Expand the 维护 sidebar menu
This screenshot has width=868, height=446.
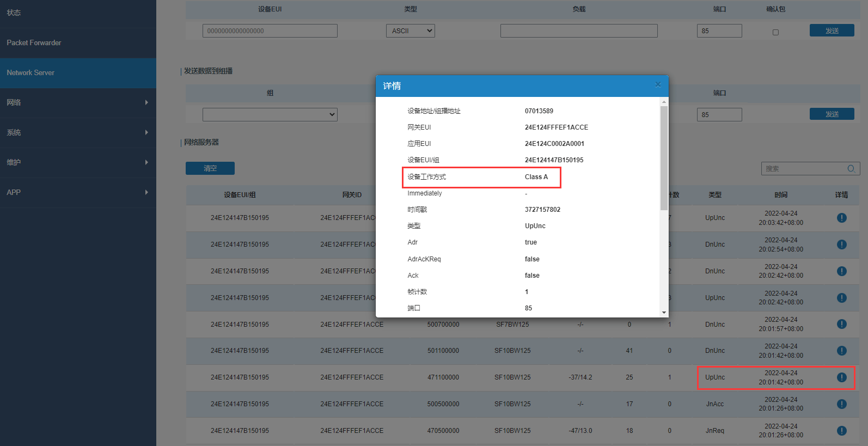tap(78, 162)
